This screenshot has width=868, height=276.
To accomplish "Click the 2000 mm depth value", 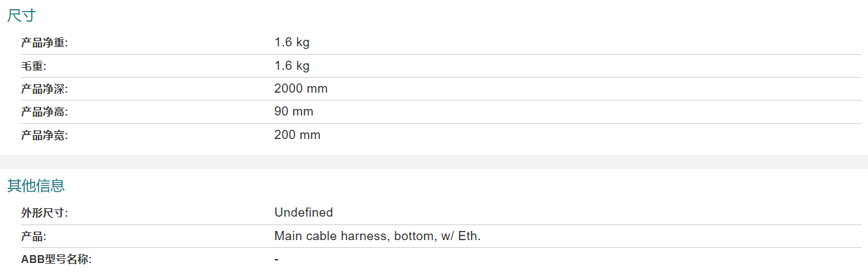I will [x=301, y=89].
